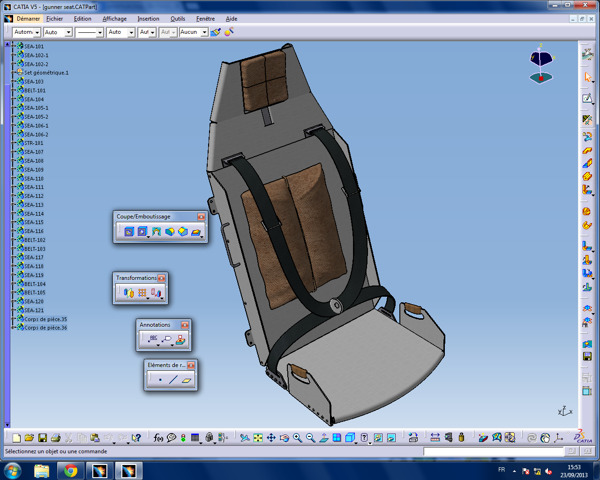The image size is (600, 480).
Task: Click the Line icon in Eléments de r... toolbar
Action: pos(173,380)
